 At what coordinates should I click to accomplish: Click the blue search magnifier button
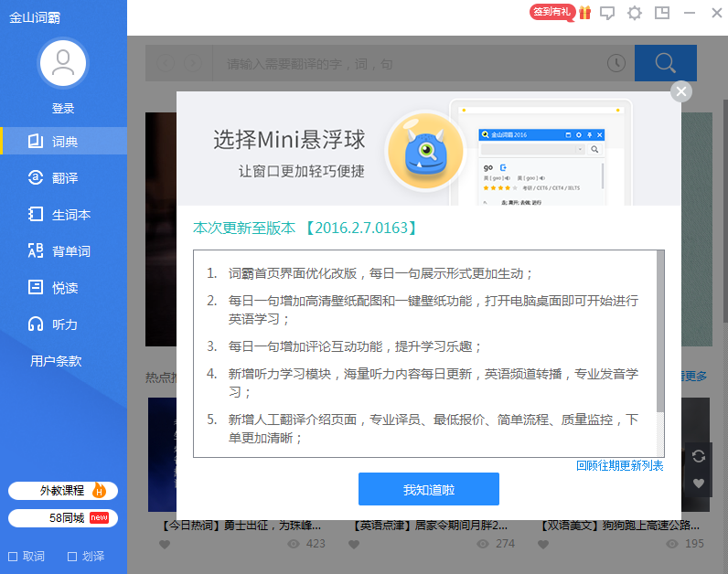pyautogui.click(x=665, y=63)
